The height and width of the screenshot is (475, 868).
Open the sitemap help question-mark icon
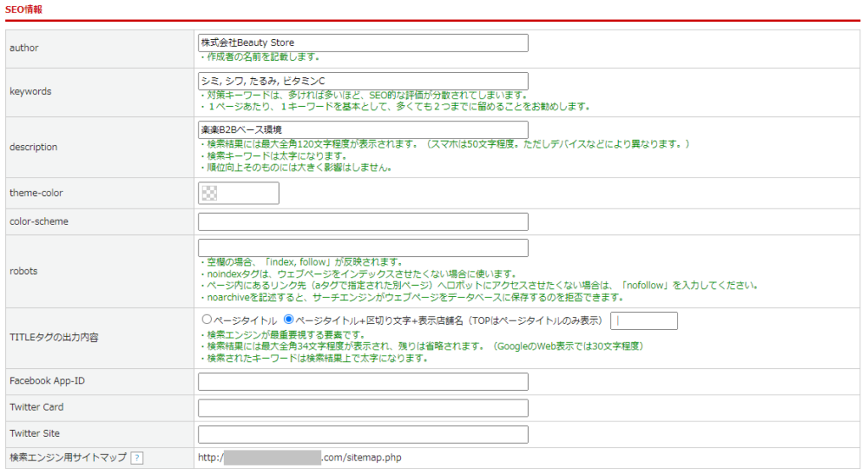(136, 458)
